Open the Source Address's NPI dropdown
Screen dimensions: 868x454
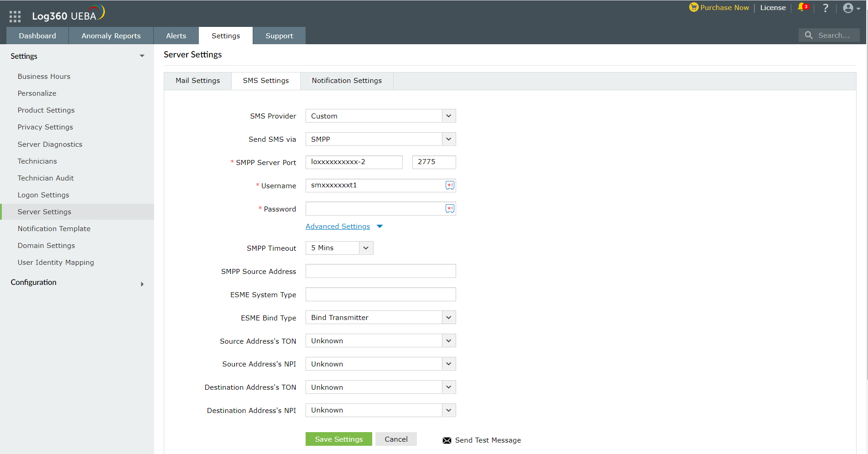380,364
